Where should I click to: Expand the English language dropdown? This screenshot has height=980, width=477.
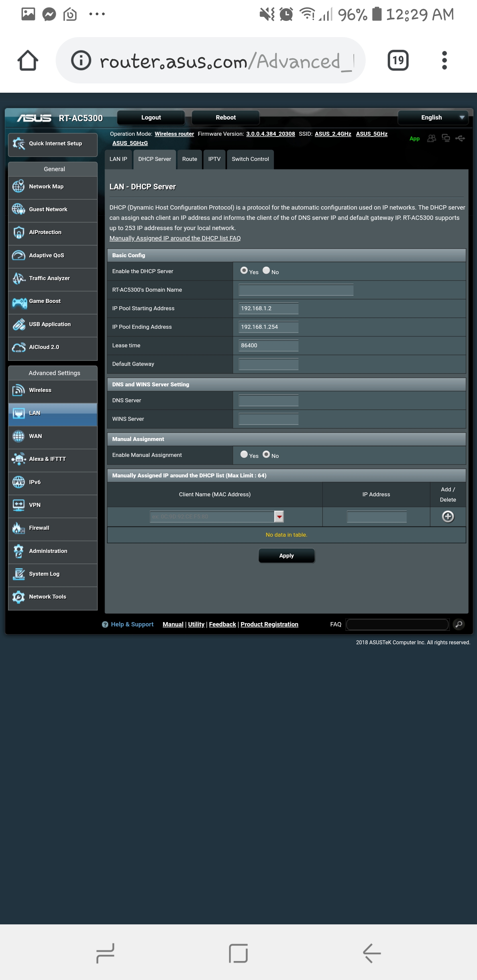pos(433,118)
